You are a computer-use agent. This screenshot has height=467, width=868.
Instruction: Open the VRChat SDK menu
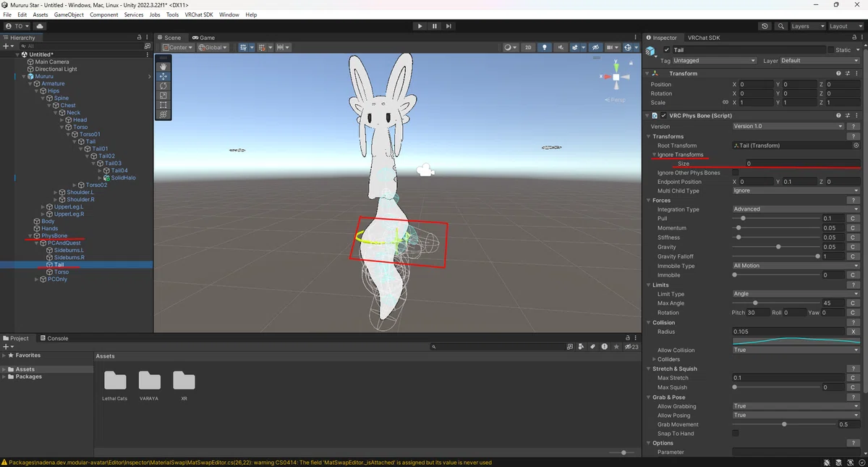point(198,14)
